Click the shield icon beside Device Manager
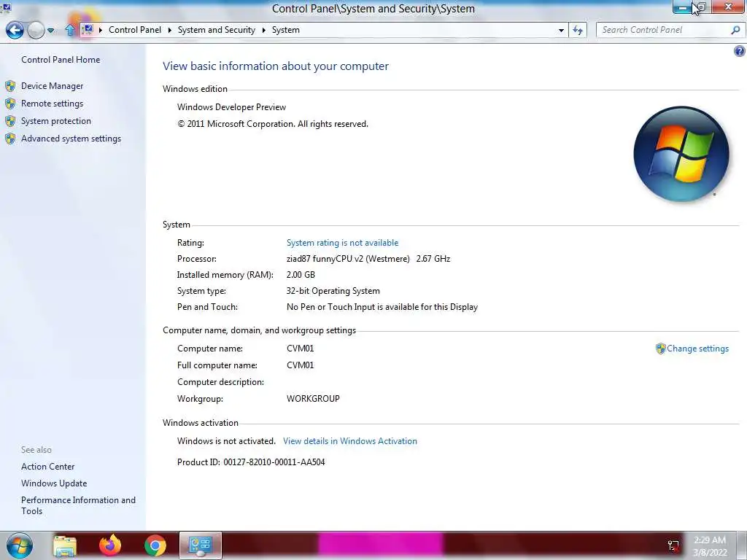The height and width of the screenshot is (560, 747). 10,86
